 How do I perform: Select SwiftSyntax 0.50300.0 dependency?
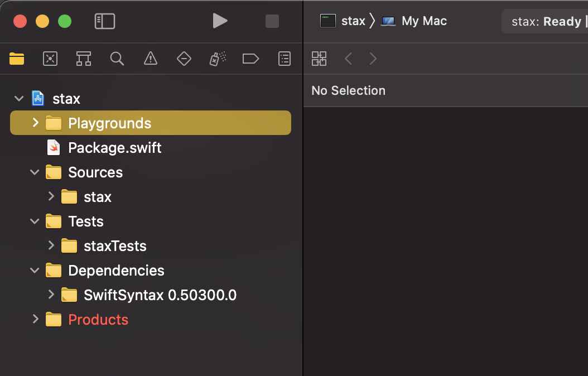click(x=160, y=296)
